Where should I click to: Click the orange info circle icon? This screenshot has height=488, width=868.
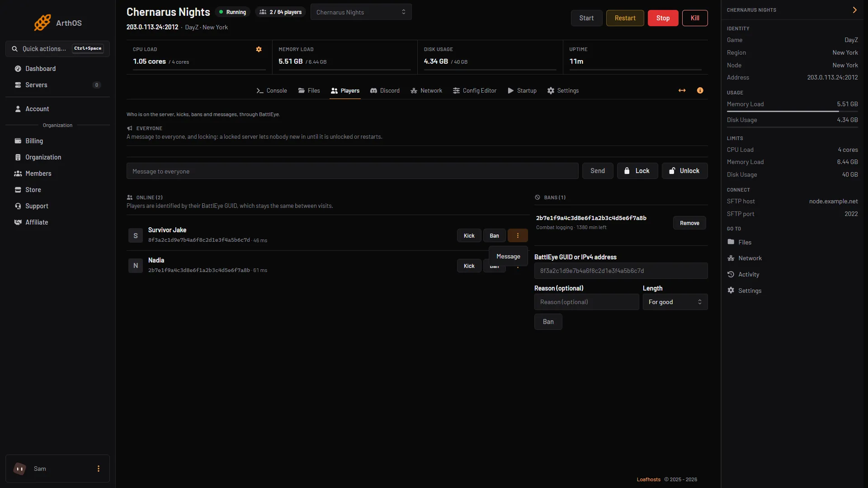coord(700,91)
